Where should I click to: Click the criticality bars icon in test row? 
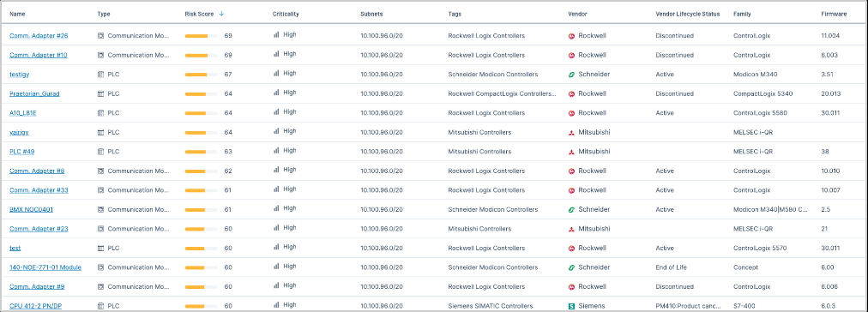pos(276,247)
